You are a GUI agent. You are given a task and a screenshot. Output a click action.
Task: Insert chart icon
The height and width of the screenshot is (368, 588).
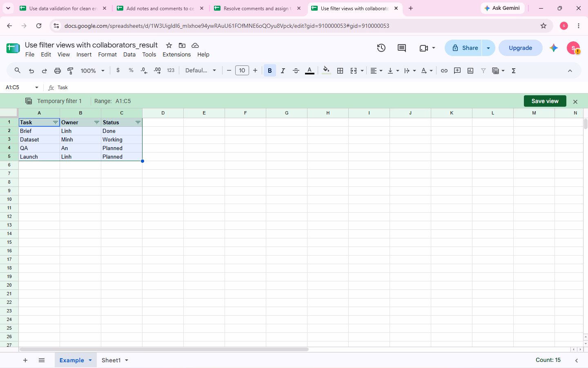470,71
